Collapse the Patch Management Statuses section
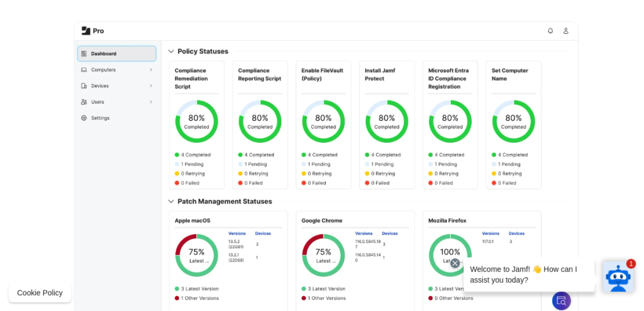Screen dimensions: 644x311 pos(171,202)
